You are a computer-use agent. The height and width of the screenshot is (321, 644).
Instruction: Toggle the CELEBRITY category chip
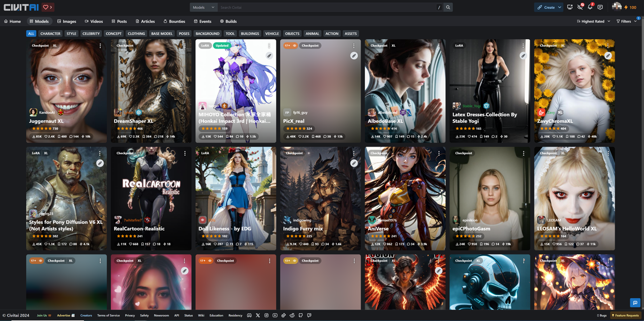[x=91, y=33]
